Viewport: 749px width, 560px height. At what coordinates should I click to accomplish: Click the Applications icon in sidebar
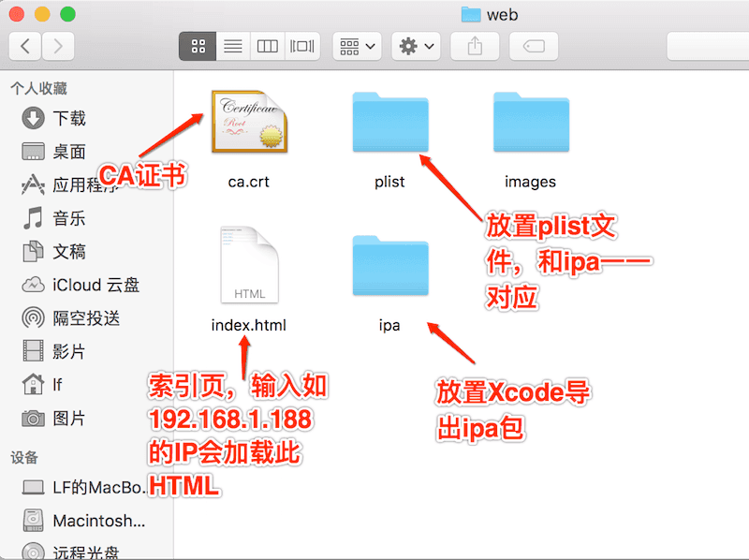click(x=33, y=184)
